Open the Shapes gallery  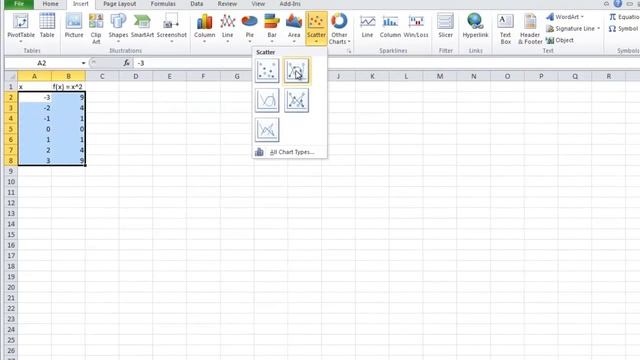(118, 28)
